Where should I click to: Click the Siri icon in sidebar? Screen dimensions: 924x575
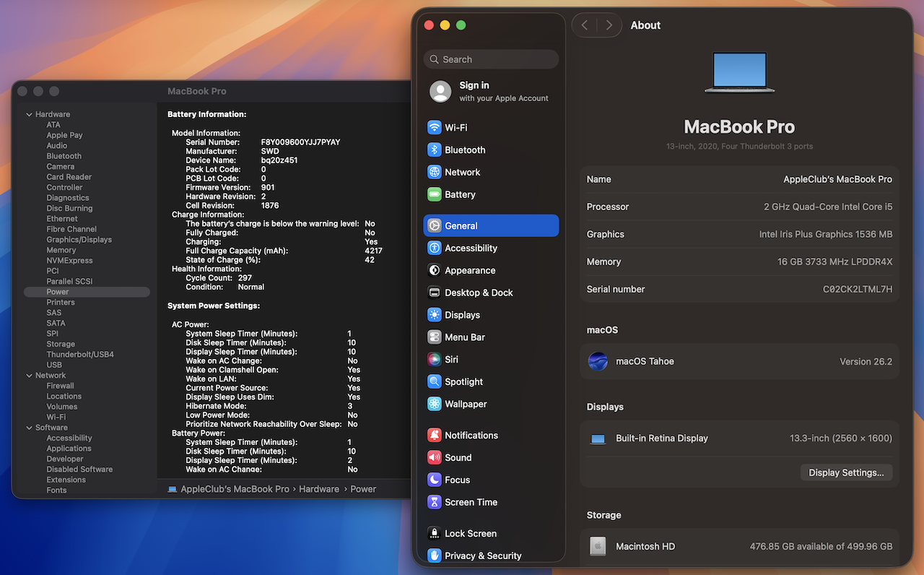[434, 360]
